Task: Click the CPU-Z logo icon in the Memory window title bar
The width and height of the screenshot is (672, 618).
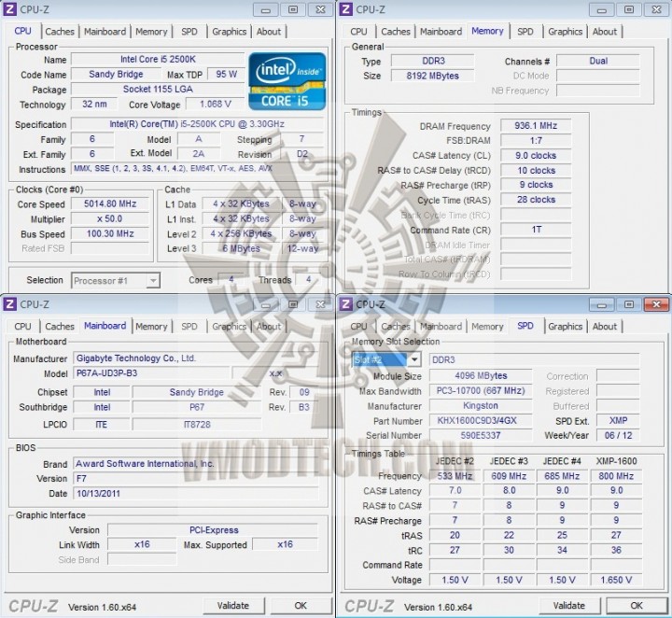Action: 346,9
